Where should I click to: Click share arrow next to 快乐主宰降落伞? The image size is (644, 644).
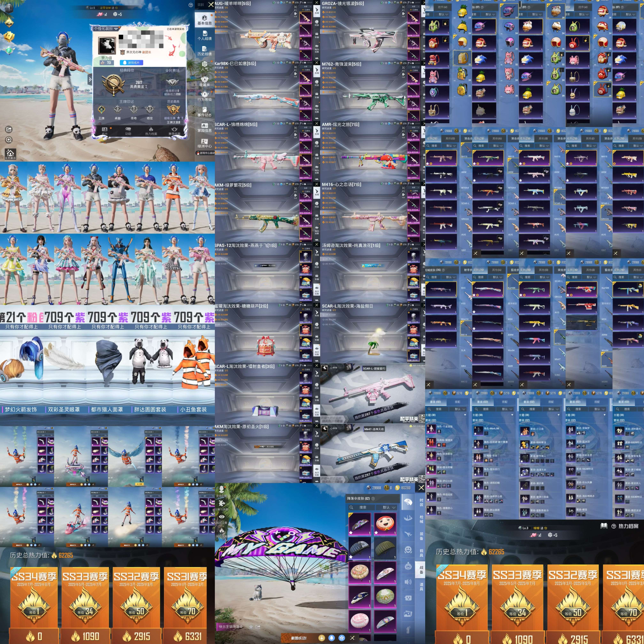(x=258, y=627)
